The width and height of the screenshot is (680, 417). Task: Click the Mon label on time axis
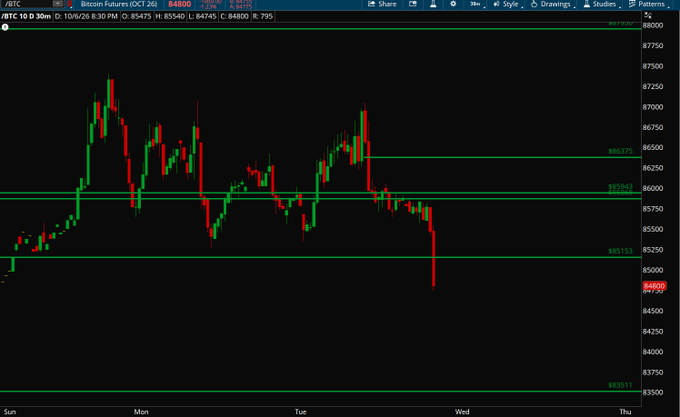[x=141, y=412]
